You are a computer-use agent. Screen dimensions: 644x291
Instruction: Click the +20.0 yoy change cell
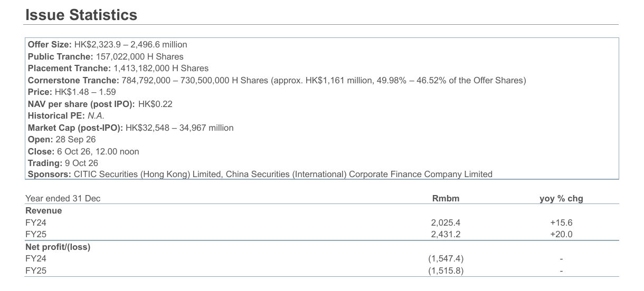(x=561, y=235)
